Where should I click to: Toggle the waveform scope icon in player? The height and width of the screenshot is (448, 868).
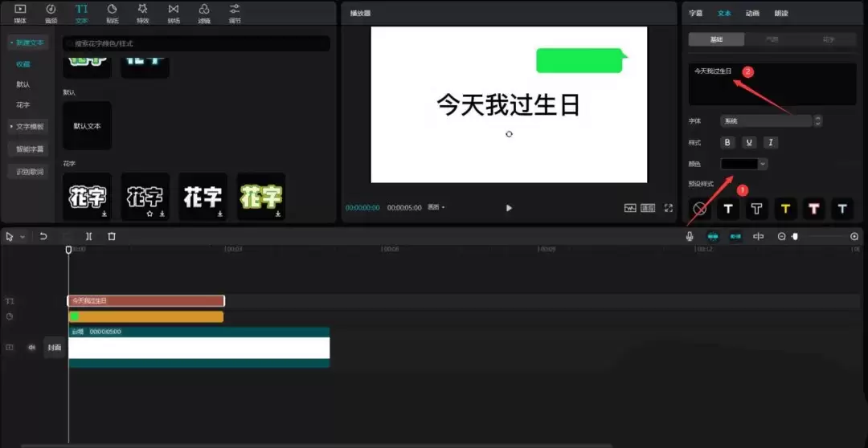coord(630,208)
